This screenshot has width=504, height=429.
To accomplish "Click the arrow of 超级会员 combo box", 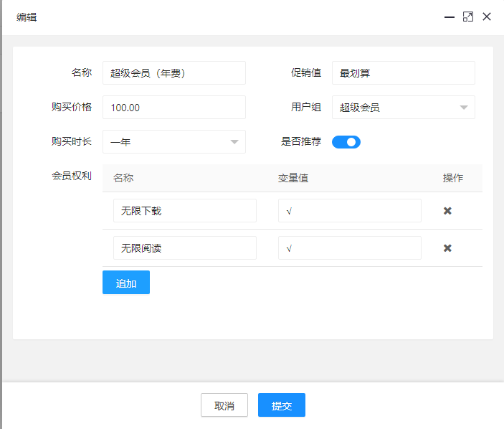I will (463, 108).
